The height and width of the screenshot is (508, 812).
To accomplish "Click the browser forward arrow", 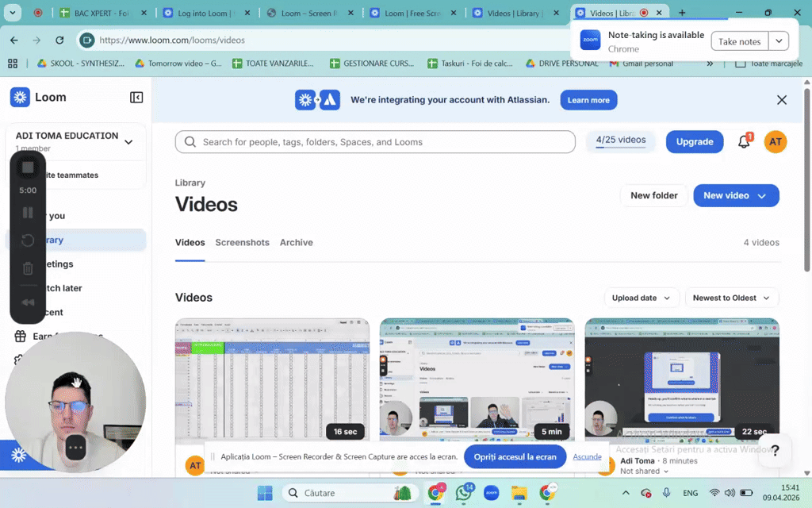I will pos(36,40).
